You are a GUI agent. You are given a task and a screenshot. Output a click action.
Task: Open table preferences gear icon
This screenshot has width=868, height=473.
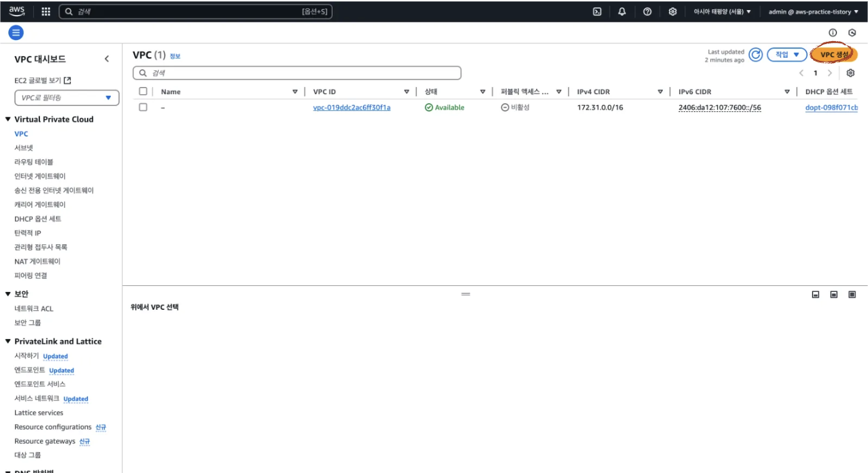pos(851,73)
